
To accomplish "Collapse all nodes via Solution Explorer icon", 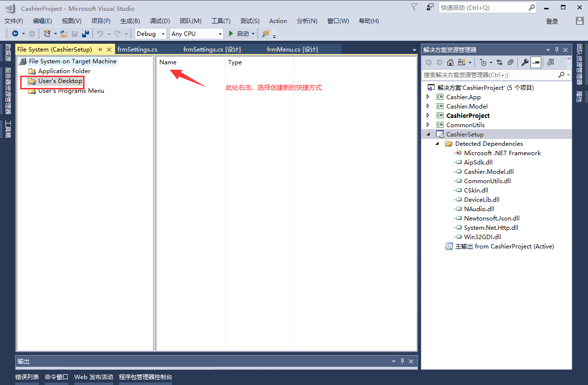I will tap(510, 62).
